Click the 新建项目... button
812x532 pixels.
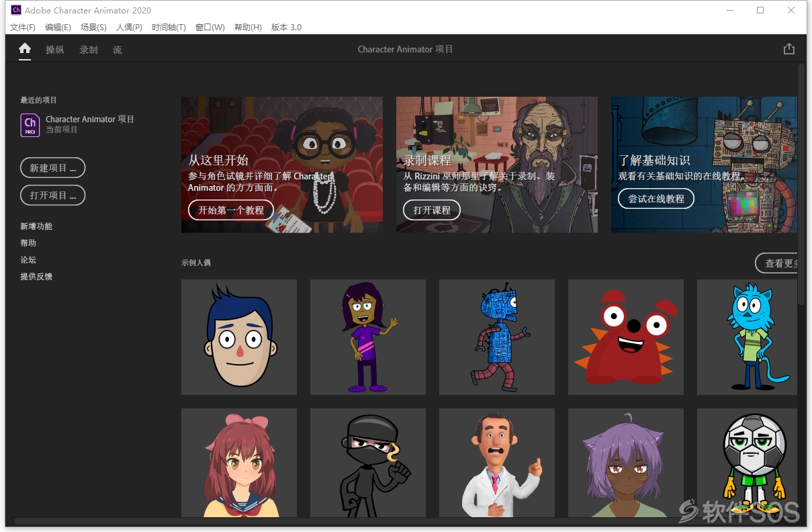click(x=53, y=168)
